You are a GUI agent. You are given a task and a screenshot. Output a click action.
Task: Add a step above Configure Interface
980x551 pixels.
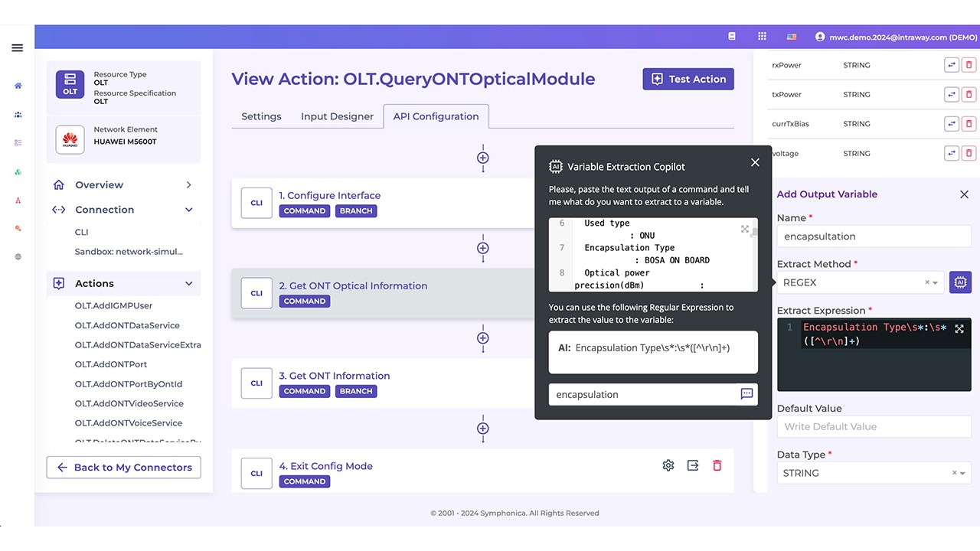[483, 158]
